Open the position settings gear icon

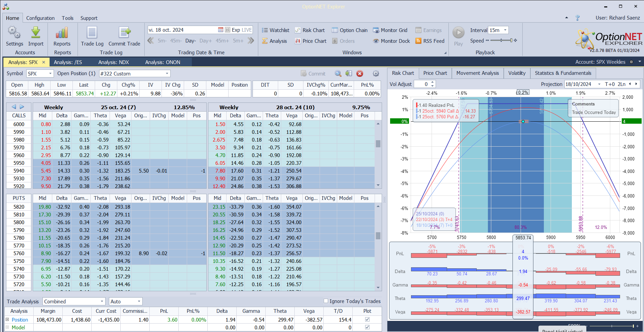click(x=376, y=73)
